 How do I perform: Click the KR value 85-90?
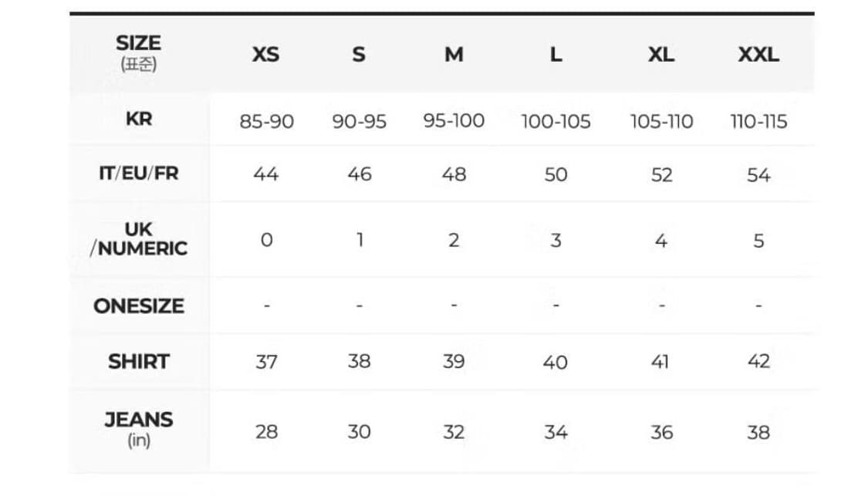tap(266, 122)
